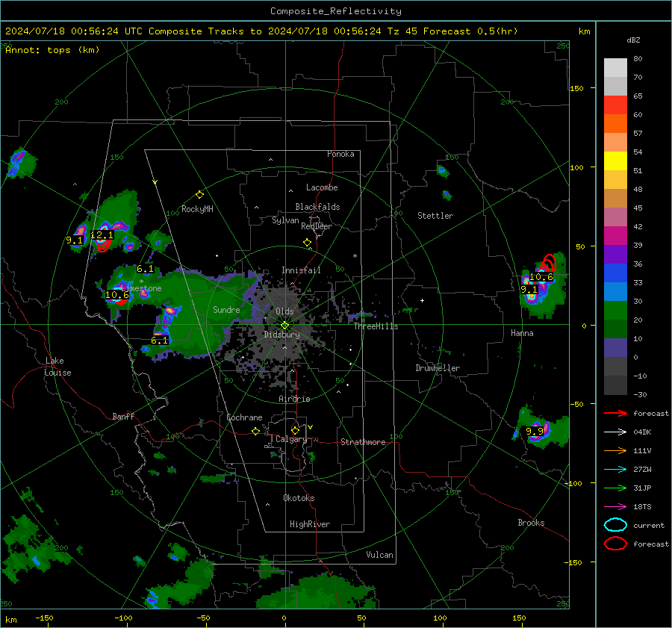Click the green 31JP arrow legend icon
This screenshot has height=628, width=672.
615,488
